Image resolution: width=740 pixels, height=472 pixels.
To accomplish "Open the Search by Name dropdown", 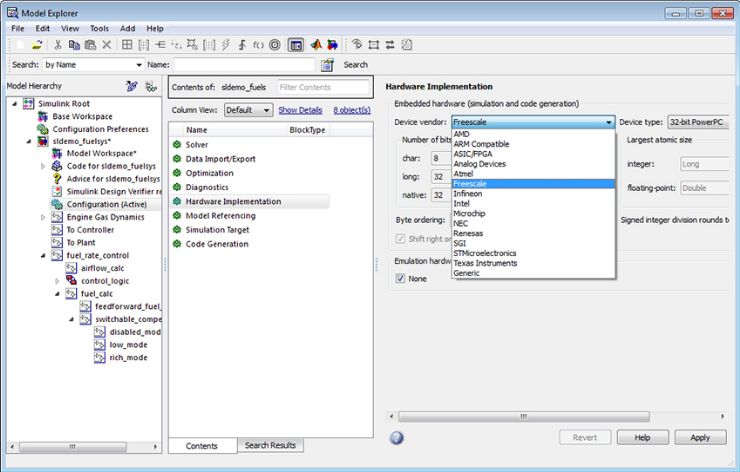I will (93, 65).
